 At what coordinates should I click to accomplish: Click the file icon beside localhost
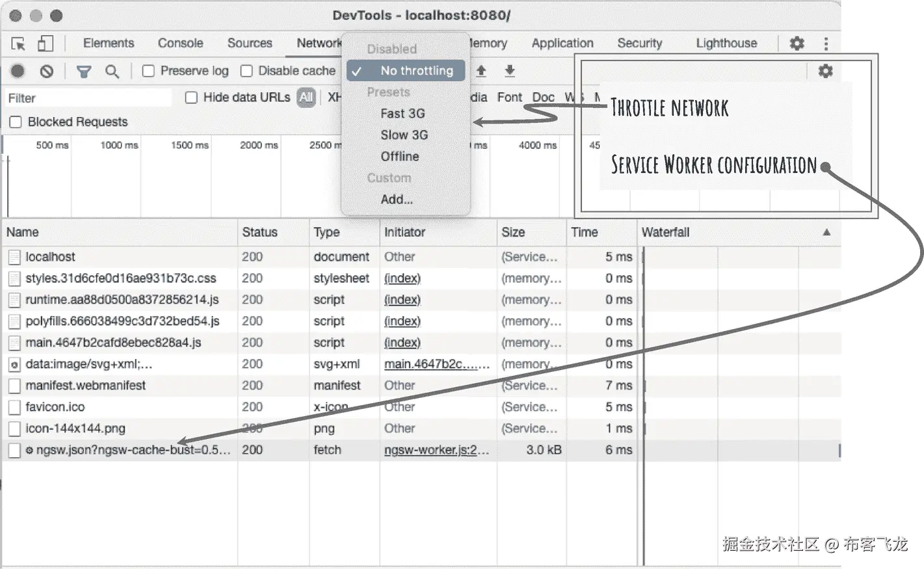(x=14, y=258)
